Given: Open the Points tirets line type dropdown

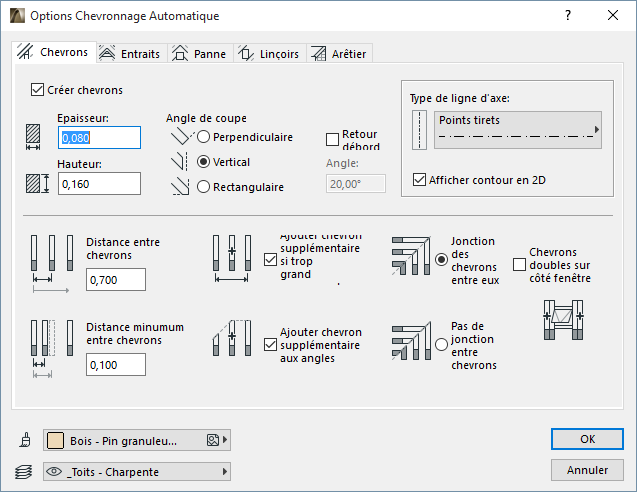Looking at the screenshot, I should (517, 130).
